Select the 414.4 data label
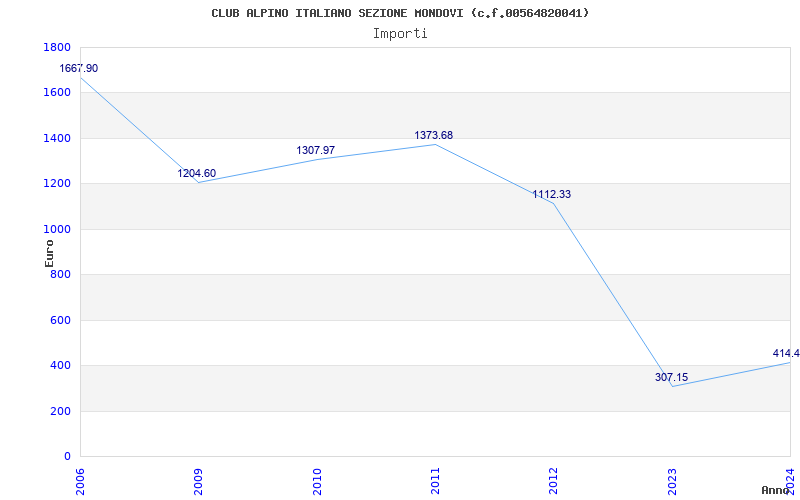The image size is (800, 500). pyautogui.click(x=786, y=353)
